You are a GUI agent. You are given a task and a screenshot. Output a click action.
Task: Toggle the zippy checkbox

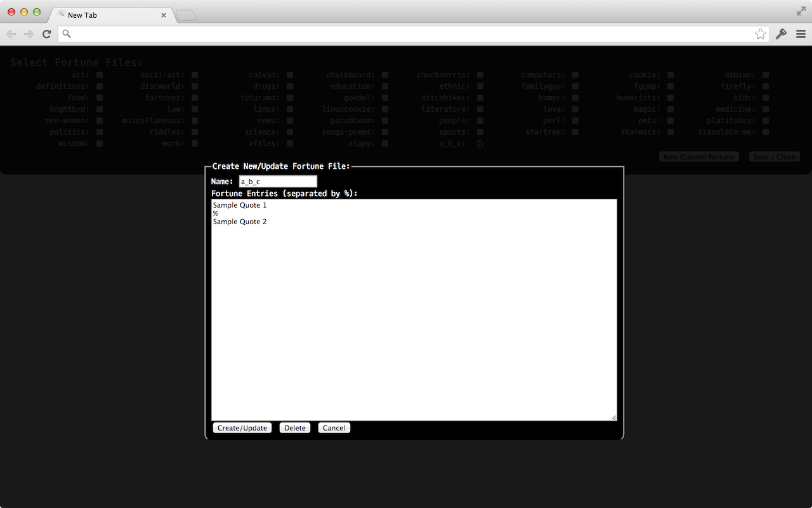coord(385,144)
